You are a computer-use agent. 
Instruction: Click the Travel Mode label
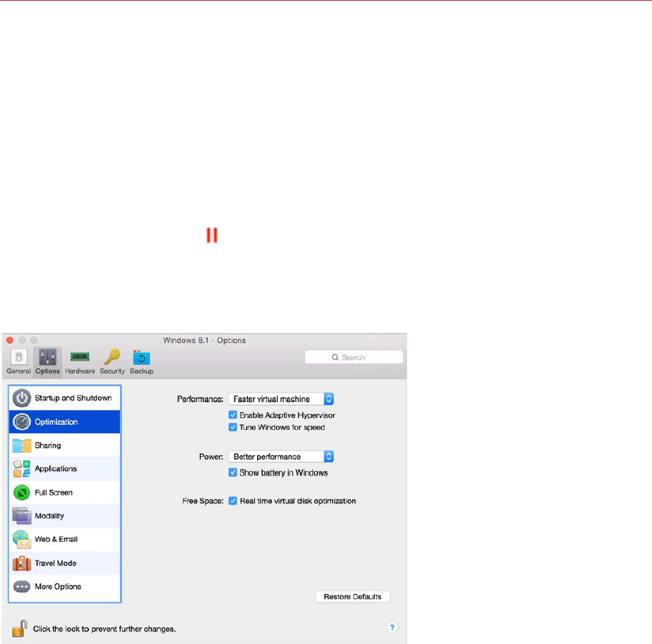point(56,563)
